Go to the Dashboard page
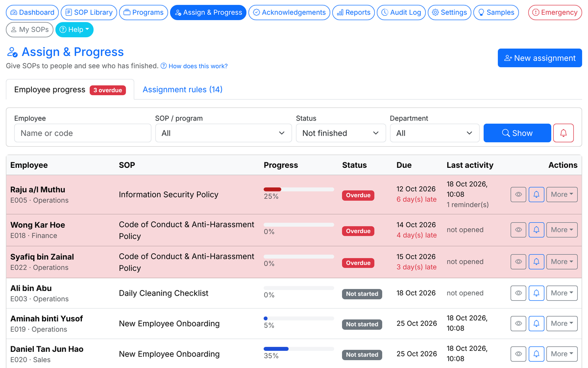588x368 pixels. [x=32, y=12]
